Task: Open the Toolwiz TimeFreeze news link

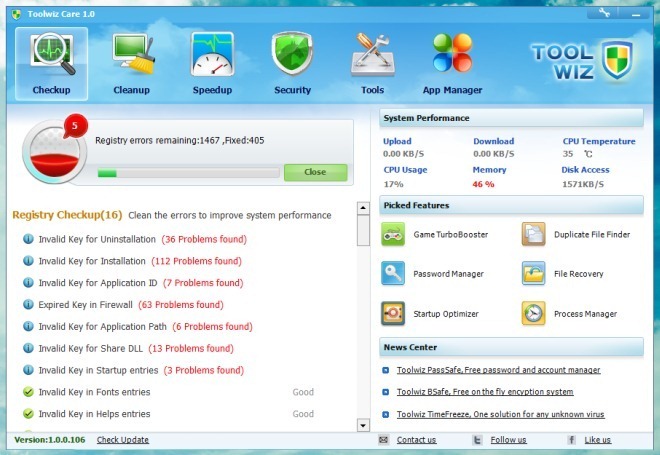Action: pyautogui.click(x=500, y=414)
